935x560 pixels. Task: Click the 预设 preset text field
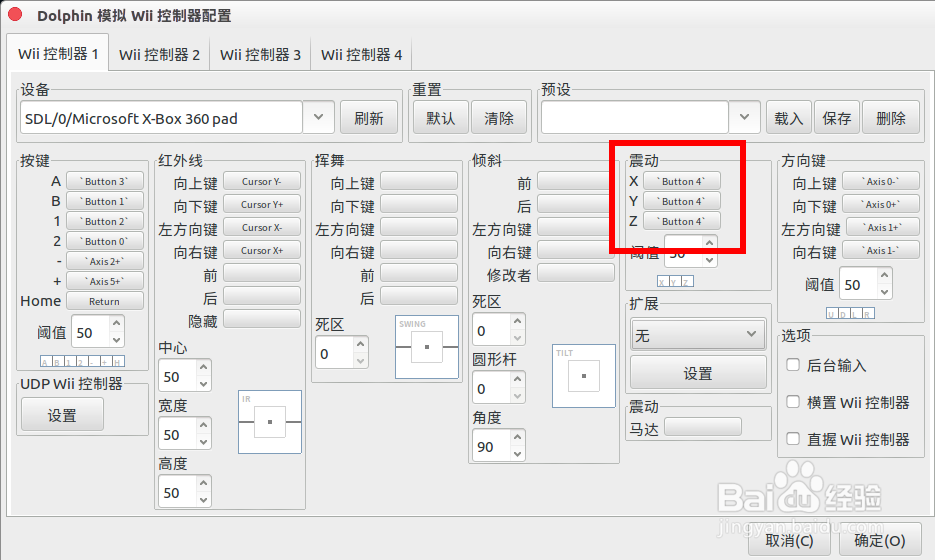[x=634, y=117]
